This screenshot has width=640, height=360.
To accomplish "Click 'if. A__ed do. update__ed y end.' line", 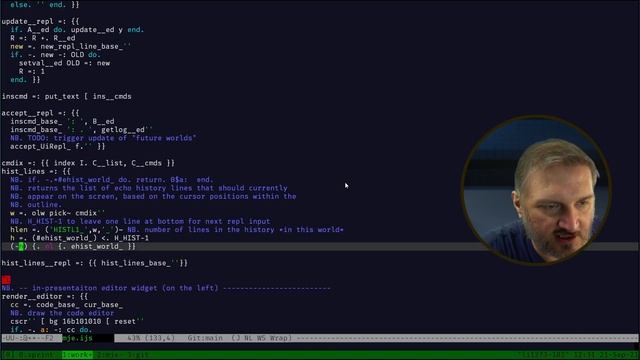I will coord(77,30).
